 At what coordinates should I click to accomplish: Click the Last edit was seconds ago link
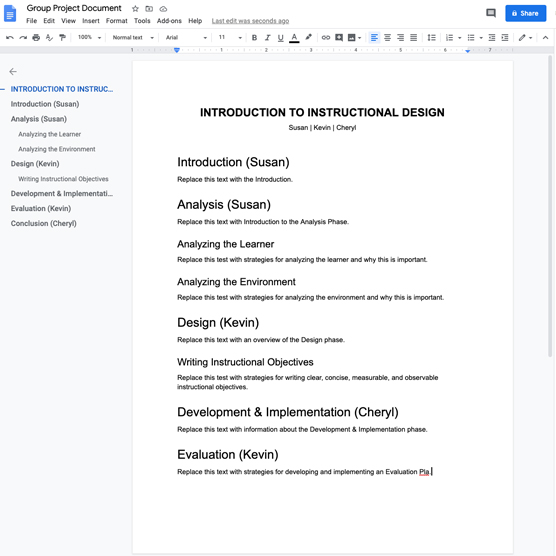coord(250,21)
